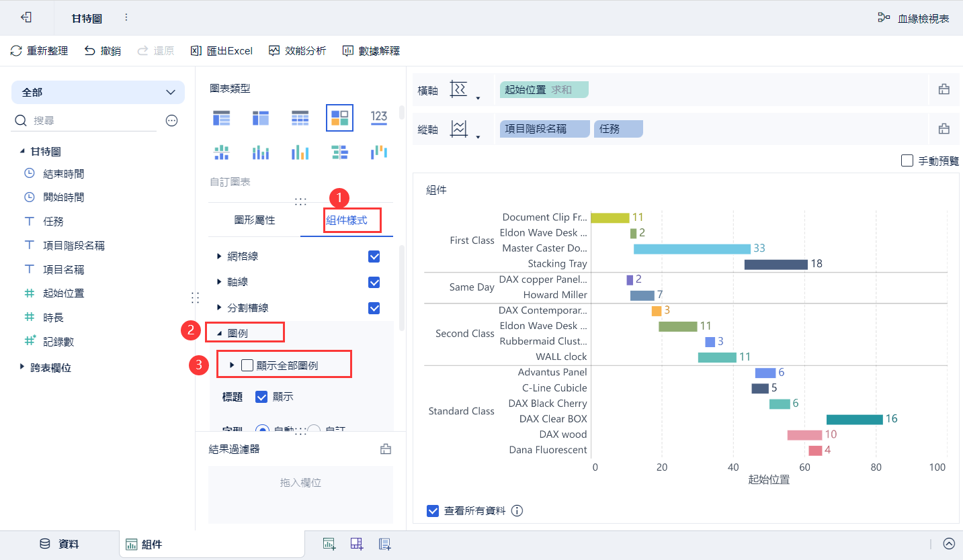The image size is (963, 560).
Task: Click the toolbox icon at 縱軸 row end
Action: click(944, 129)
